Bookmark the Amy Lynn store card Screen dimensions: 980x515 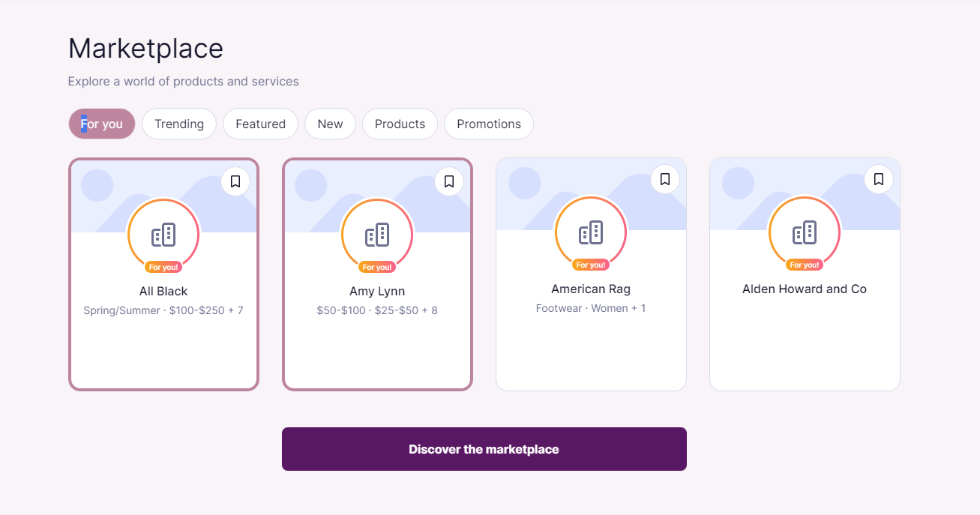[x=448, y=181]
